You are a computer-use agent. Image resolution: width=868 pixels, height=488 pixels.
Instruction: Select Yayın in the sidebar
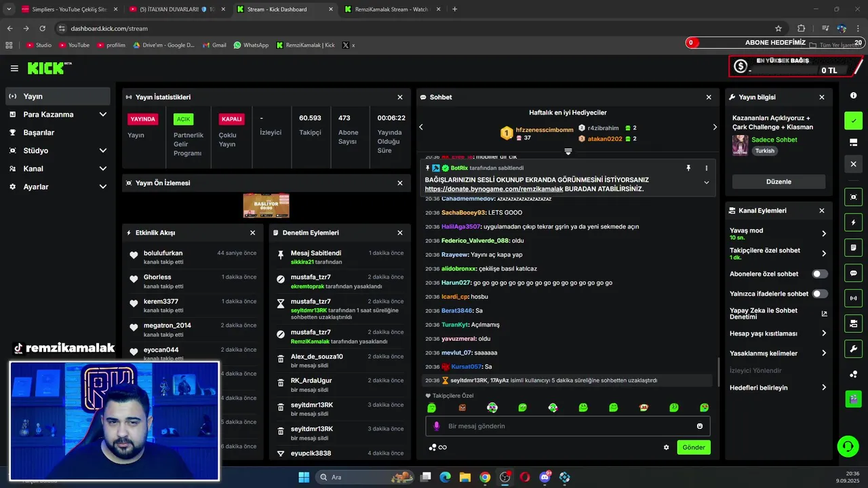[x=58, y=96]
